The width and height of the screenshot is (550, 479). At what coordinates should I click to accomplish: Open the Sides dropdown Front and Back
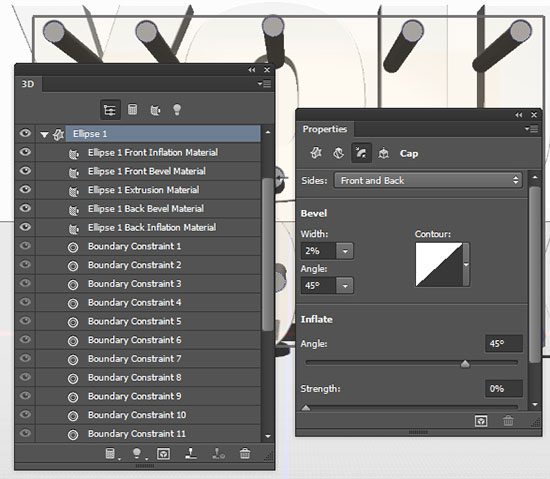(x=428, y=181)
